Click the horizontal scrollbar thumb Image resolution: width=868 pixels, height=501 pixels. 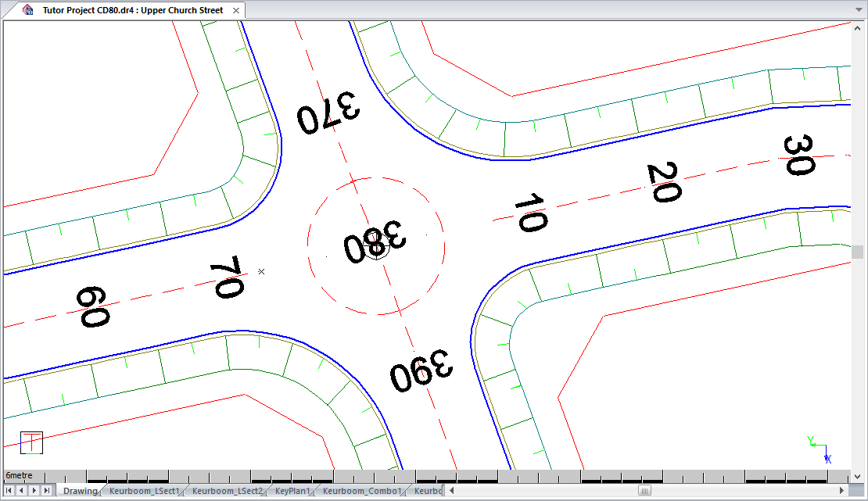coord(644,491)
